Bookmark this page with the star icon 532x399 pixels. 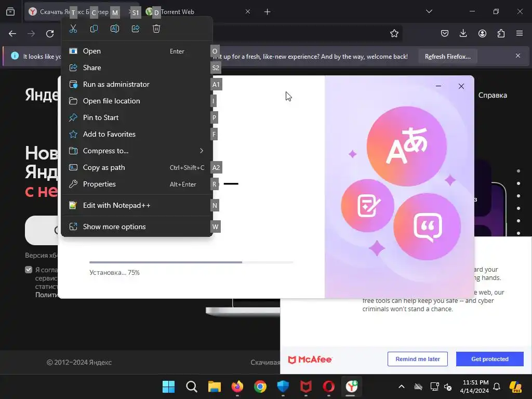(x=394, y=34)
